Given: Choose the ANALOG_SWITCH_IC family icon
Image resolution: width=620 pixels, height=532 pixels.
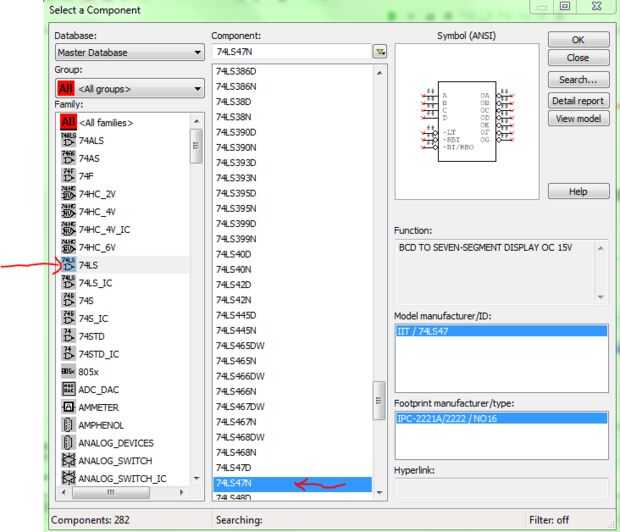Looking at the screenshot, I should click(x=68, y=478).
